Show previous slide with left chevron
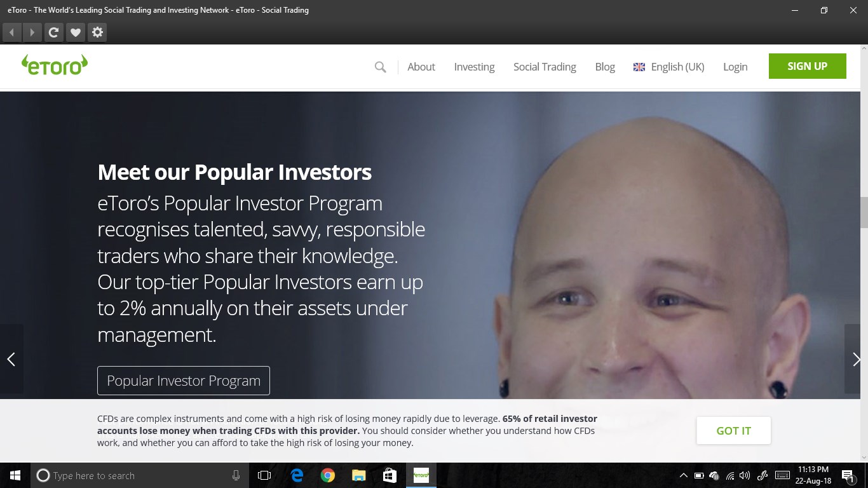Image resolution: width=868 pixels, height=488 pixels. 11,359
